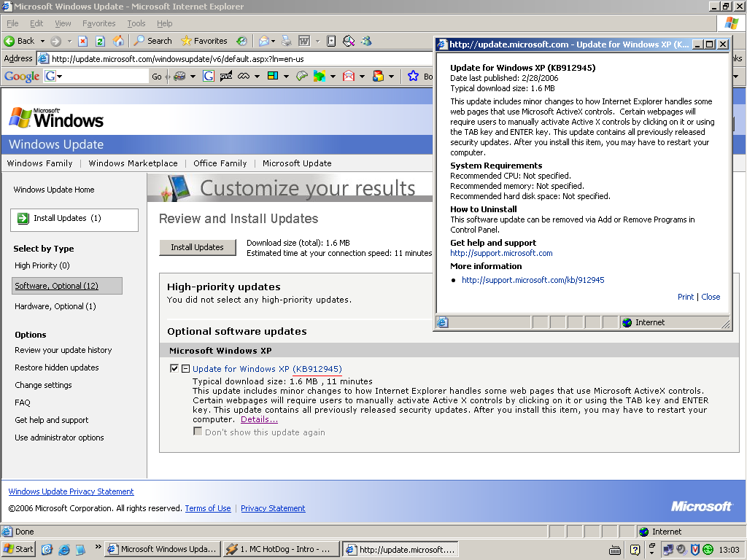Image resolution: width=747 pixels, height=560 pixels.
Task: Select Hardware, Optional (1) category
Action: tap(55, 306)
